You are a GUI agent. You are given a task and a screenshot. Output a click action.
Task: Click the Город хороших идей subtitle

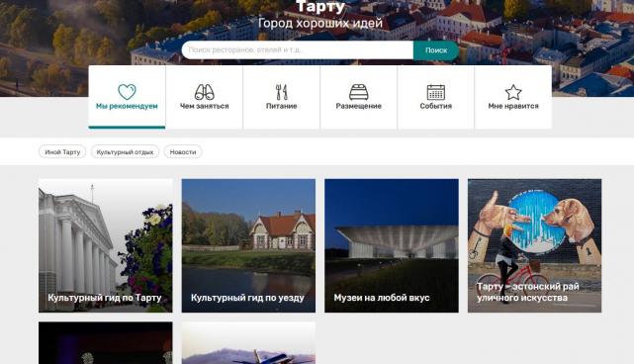320,23
